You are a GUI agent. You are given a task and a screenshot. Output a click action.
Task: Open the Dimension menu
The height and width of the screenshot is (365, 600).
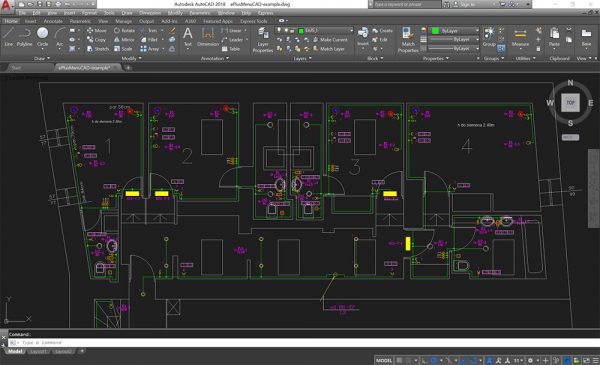click(x=150, y=13)
